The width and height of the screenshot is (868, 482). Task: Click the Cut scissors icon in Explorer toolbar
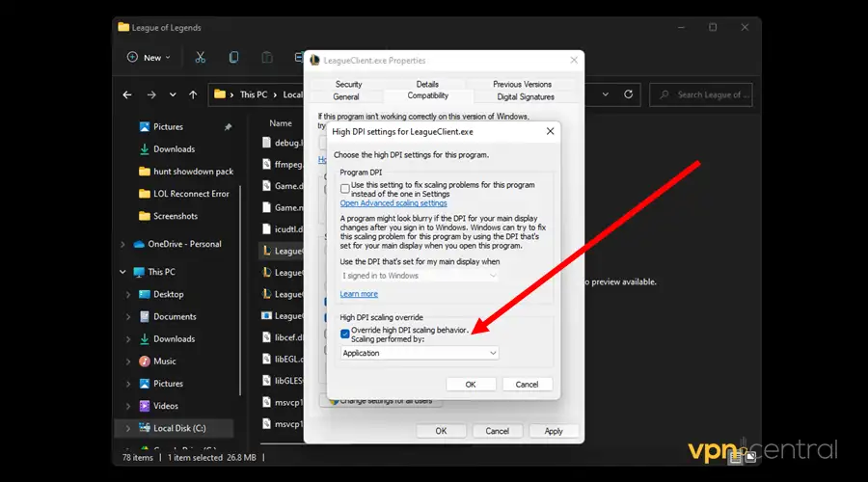click(x=201, y=58)
